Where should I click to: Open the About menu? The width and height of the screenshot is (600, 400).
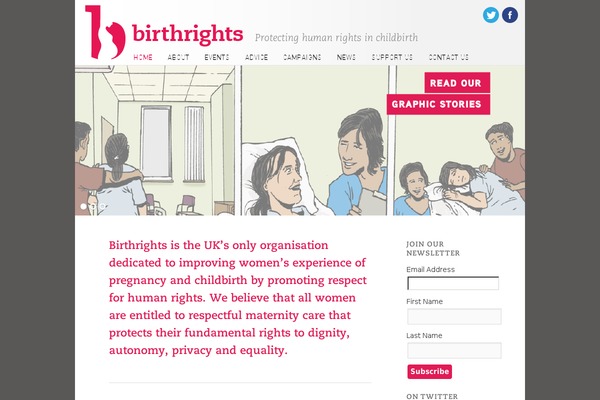(179, 58)
